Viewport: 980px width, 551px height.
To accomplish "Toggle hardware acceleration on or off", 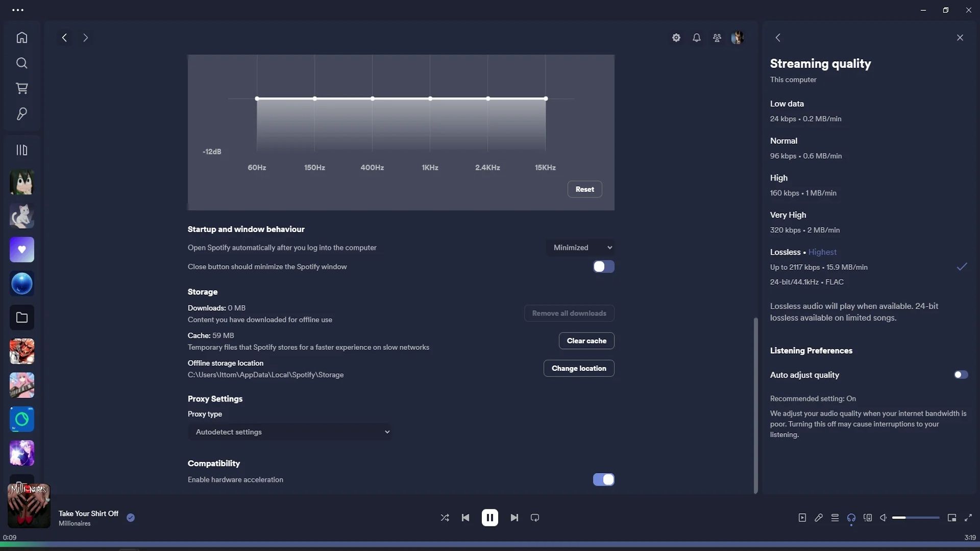I will coord(603,480).
